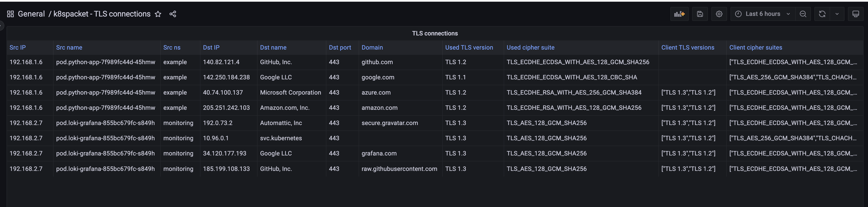The image size is (868, 207).
Task: Select the 34.120.177.193 Dst IP cell
Action: coord(229,153)
